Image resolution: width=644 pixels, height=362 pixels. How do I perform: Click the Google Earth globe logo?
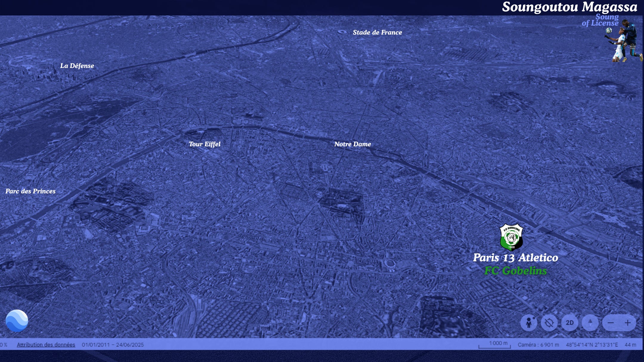click(x=17, y=321)
